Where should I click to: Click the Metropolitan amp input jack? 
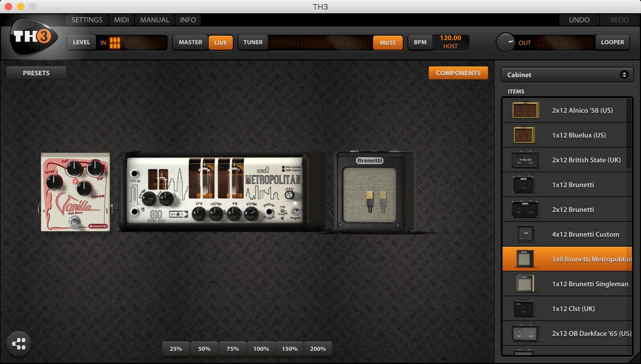coord(135,211)
